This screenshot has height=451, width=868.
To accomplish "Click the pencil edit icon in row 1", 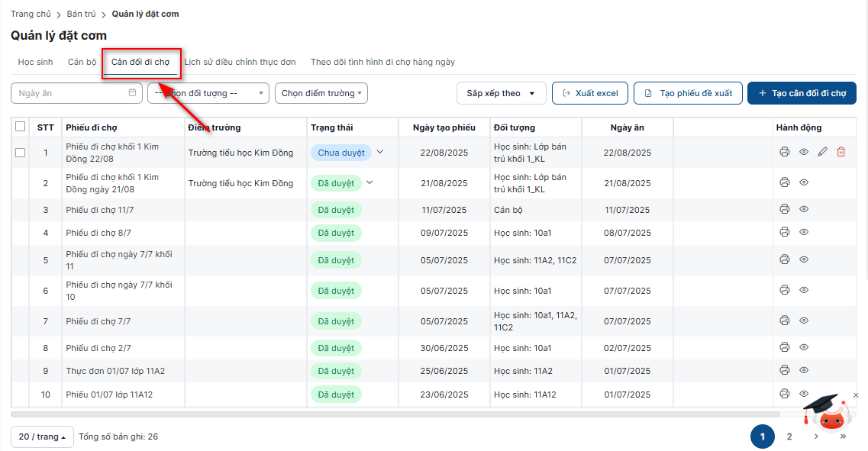I will 822,153.
